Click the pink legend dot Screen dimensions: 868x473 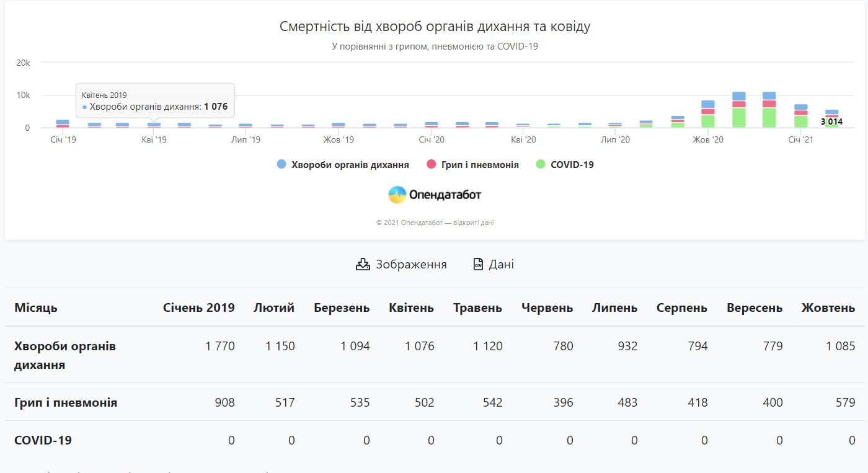[x=431, y=165]
